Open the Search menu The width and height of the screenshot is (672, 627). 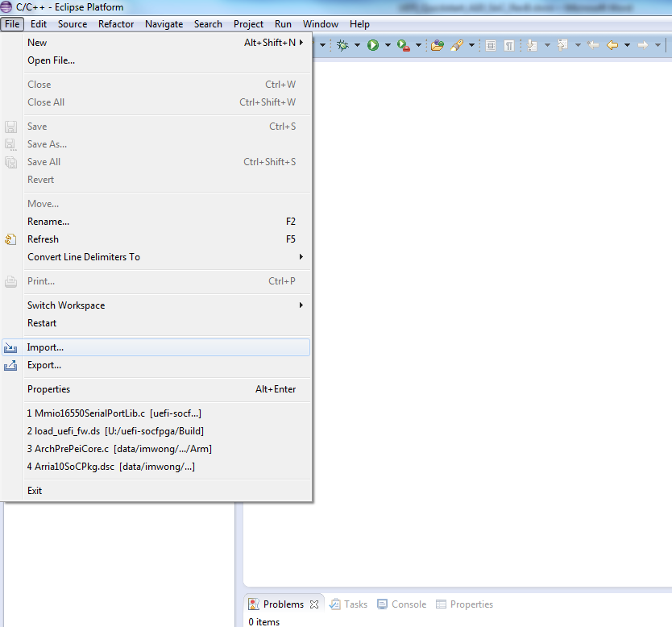coord(208,24)
